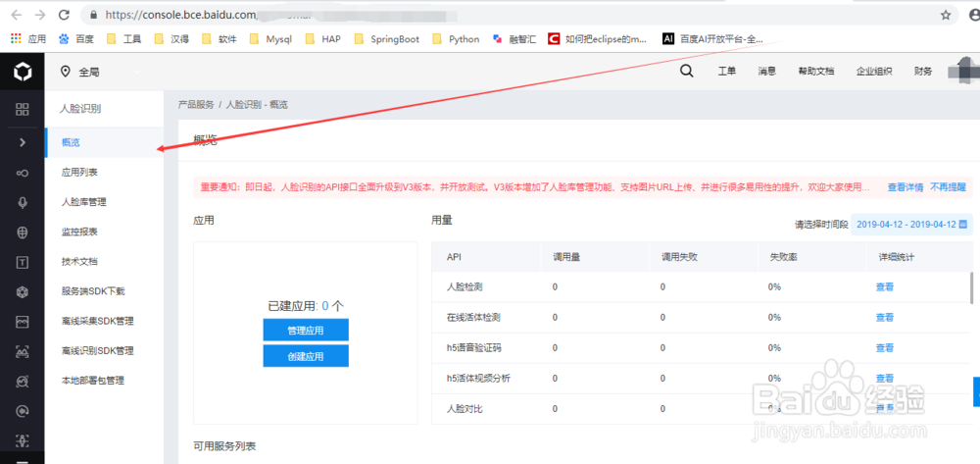This screenshot has width=980, height=464.
Task: Click the console search magnifier
Action: 686,72
